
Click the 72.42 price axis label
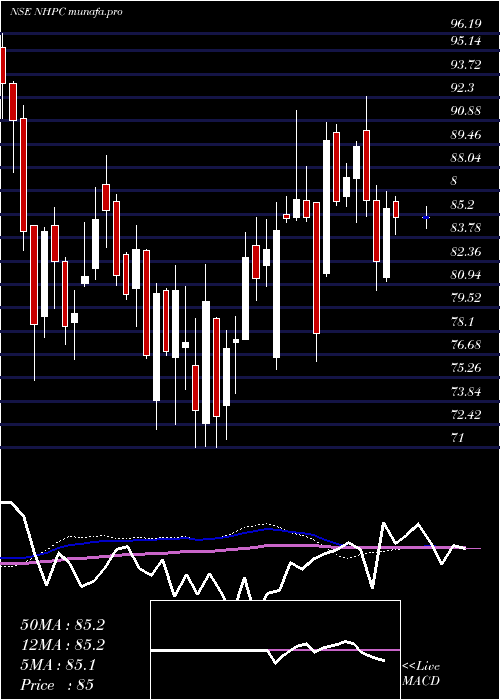465,415
